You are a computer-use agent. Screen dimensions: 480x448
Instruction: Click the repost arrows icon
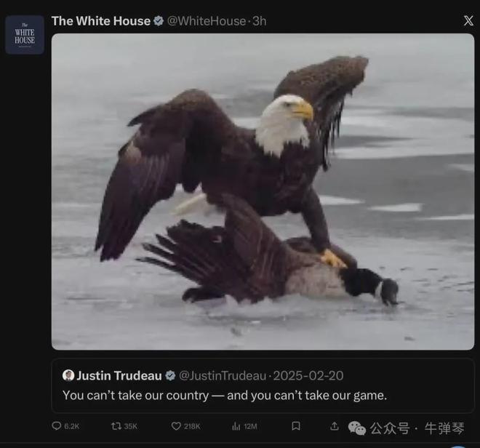[116, 426]
